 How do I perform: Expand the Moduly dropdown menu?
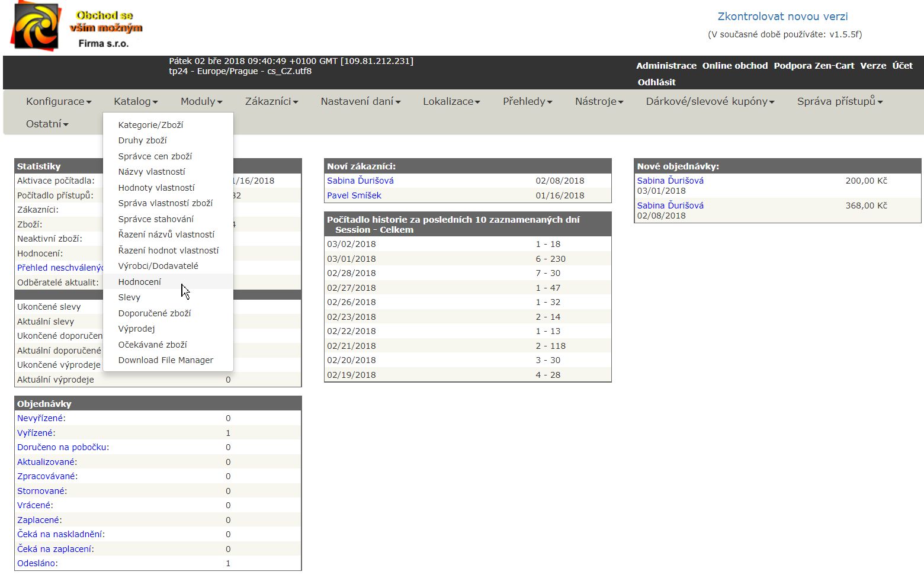(x=201, y=101)
